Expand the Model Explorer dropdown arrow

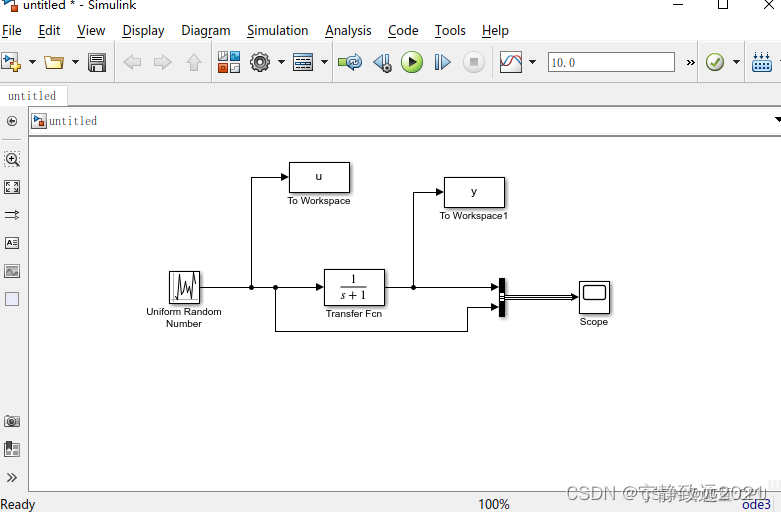(x=324, y=62)
